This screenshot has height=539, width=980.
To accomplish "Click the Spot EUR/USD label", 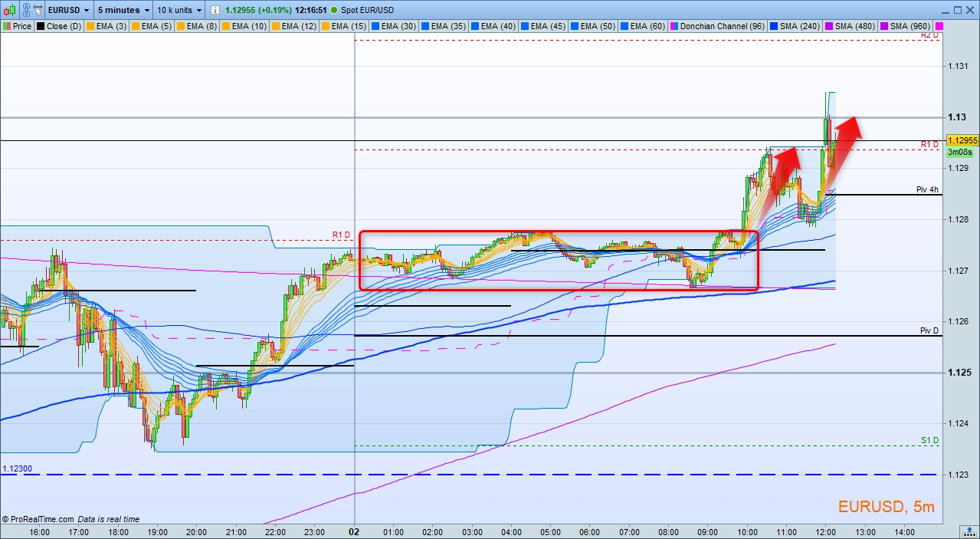I will point(367,10).
